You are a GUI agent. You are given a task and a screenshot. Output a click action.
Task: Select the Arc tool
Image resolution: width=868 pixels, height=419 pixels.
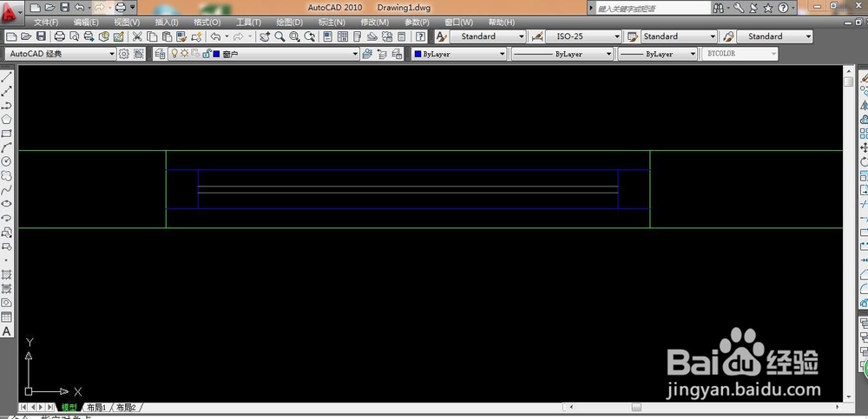click(x=7, y=147)
